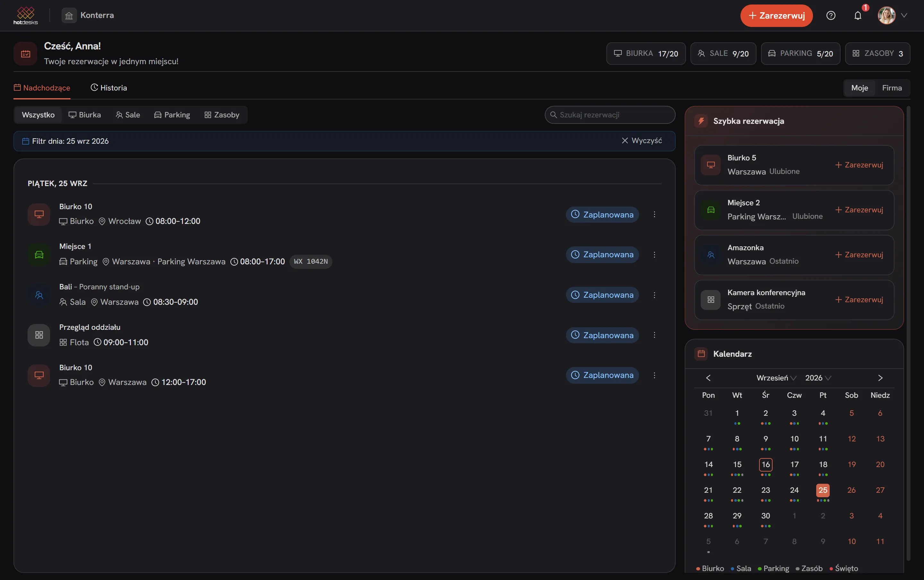This screenshot has height=580, width=924.
Task: Click the hotdesks logo
Action: point(26,15)
